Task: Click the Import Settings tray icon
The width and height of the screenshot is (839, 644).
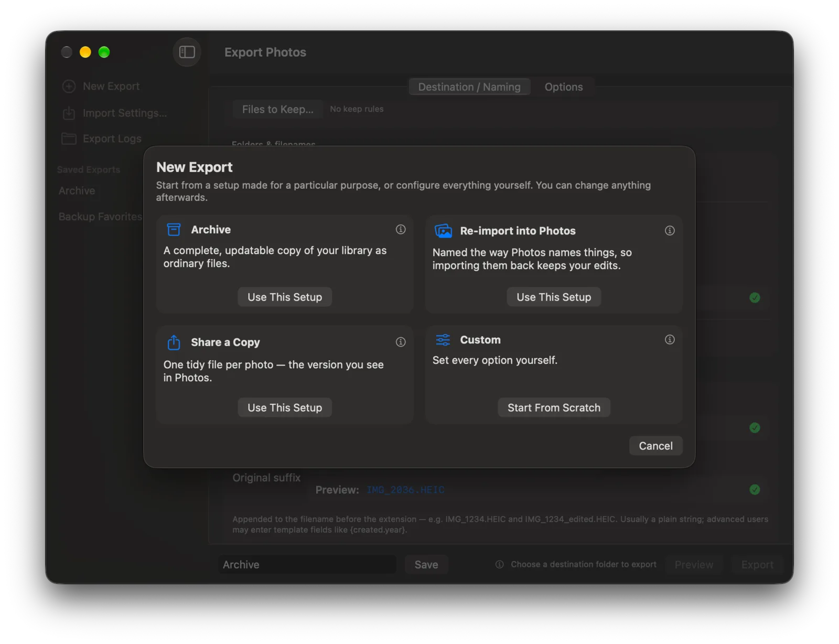Action: click(x=69, y=113)
